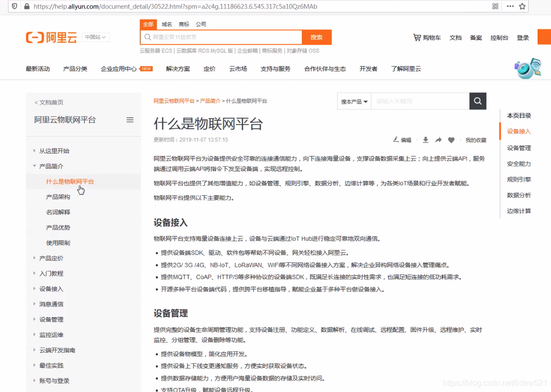Screen dimensions: 551x392
Task: Open the 开发者 nav menu
Action: pyautogui.click(x=368, y=69)
